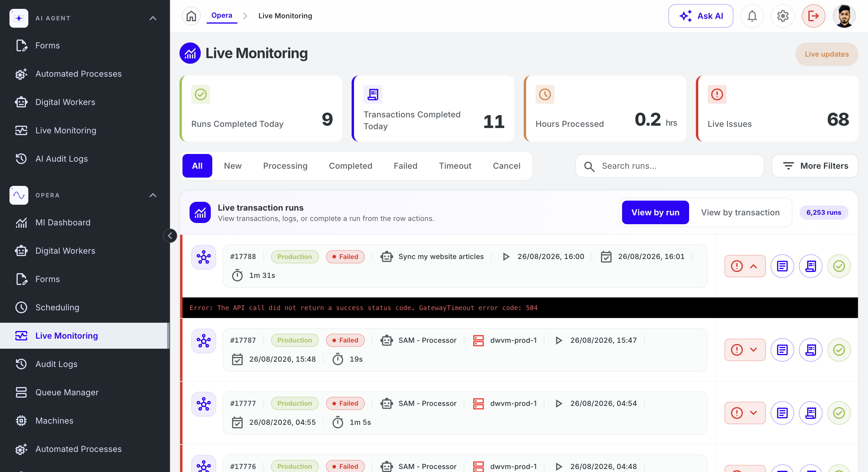Viewport: 868px width, 472px height.
Task: Expand error details for run #17777
Action: pyautogui.click(x=745, y=413)
